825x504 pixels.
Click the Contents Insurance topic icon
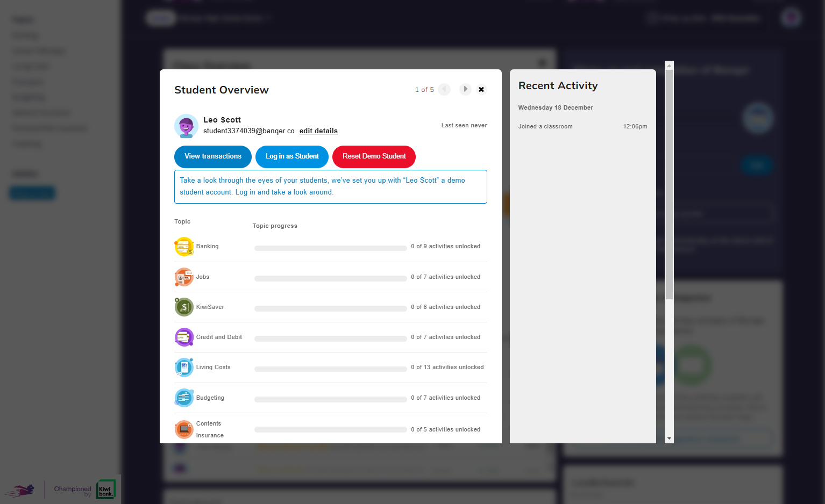pos(184,429)
